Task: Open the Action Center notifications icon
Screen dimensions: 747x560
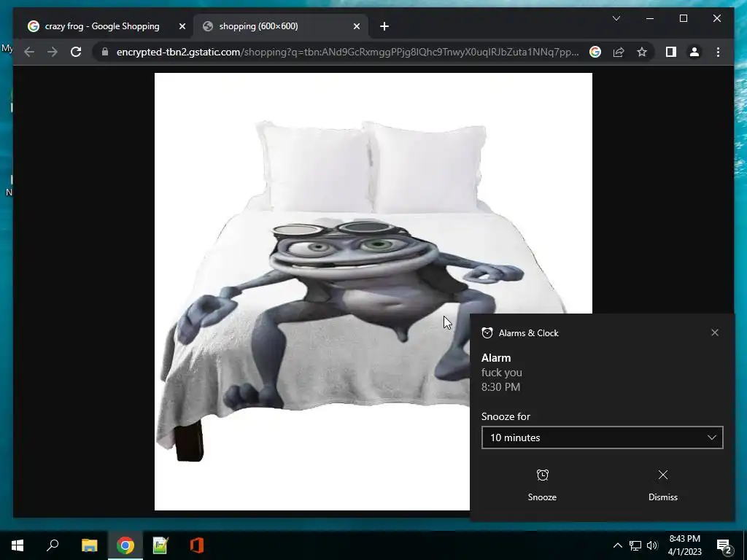Action: coord(724,545)
